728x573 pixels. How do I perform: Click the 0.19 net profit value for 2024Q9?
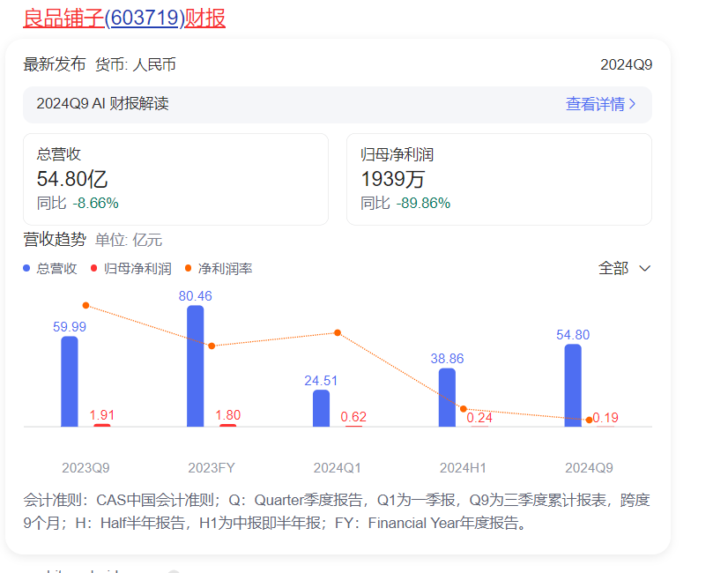pyautogui.click(x=605, y=418)
